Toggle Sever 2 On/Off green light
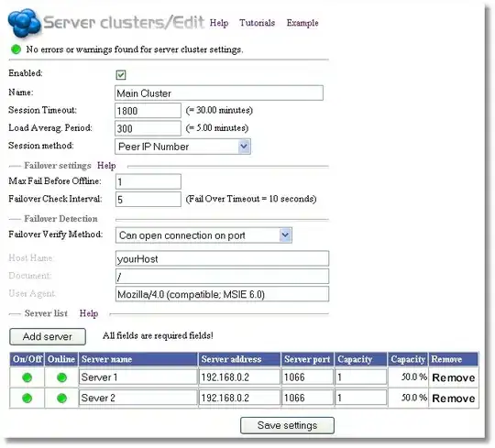The width and height of the screenshot is (495, 448). tap(27, 399)
